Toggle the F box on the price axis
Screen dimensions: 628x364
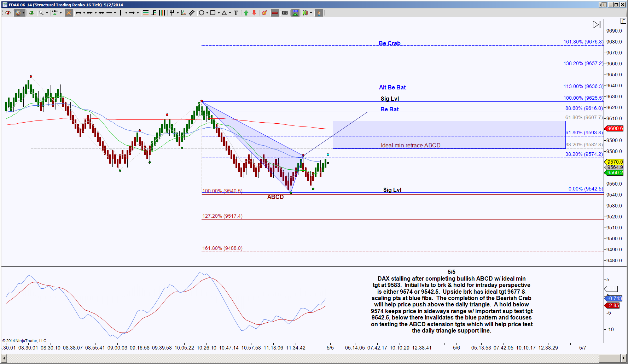(x=623, y=21)
